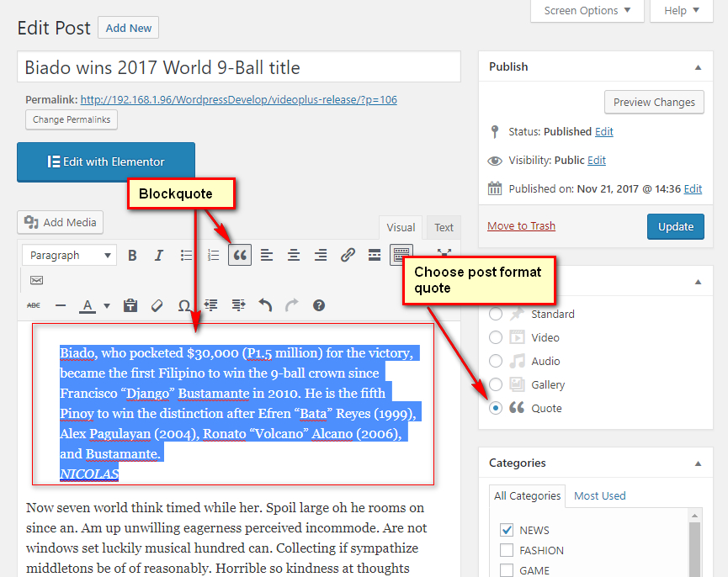This screenshot has width=728, height=577.
Task: Click the Move to Trash link
Action: 521,225
